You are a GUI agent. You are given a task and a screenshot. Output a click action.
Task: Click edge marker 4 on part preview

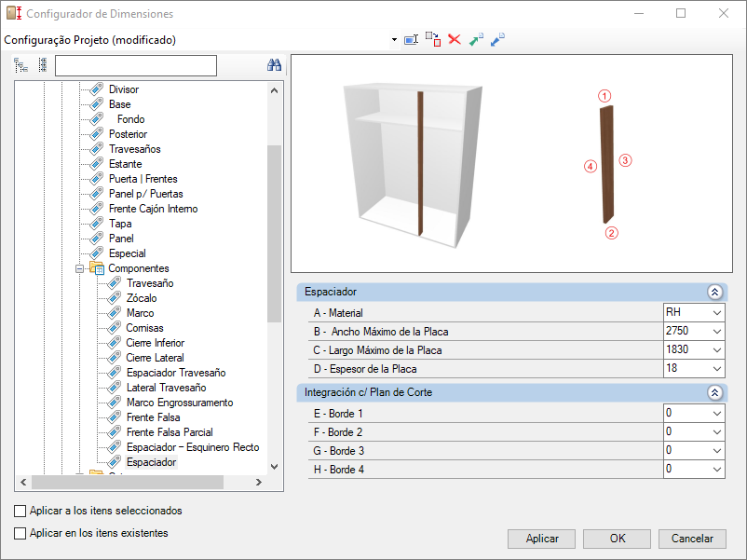pos(591,167)
